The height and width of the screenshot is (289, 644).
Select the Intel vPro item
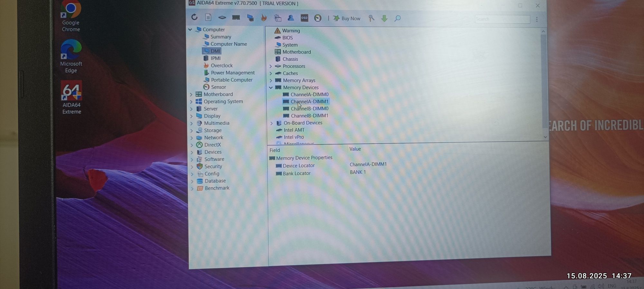click(294, 137)
